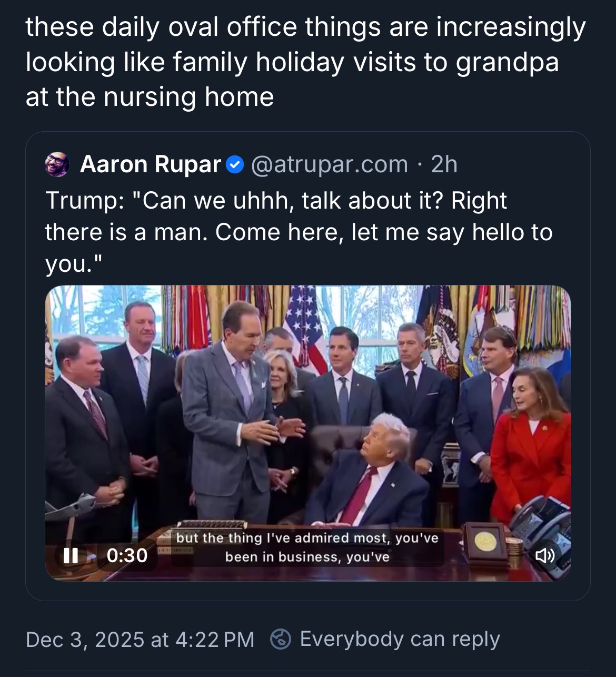Click the 2h post timestamp
The image size is (616, 677).
(x=444, y=164)
